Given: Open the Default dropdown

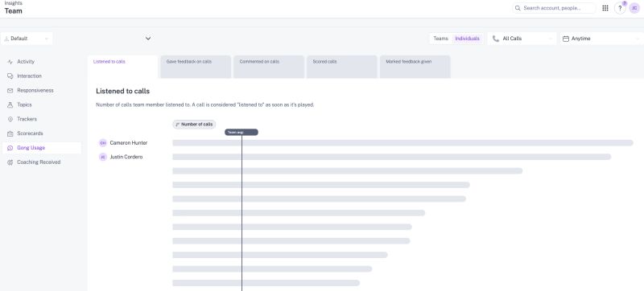Looking at the screenshot, I should click(x=27, y=39).
